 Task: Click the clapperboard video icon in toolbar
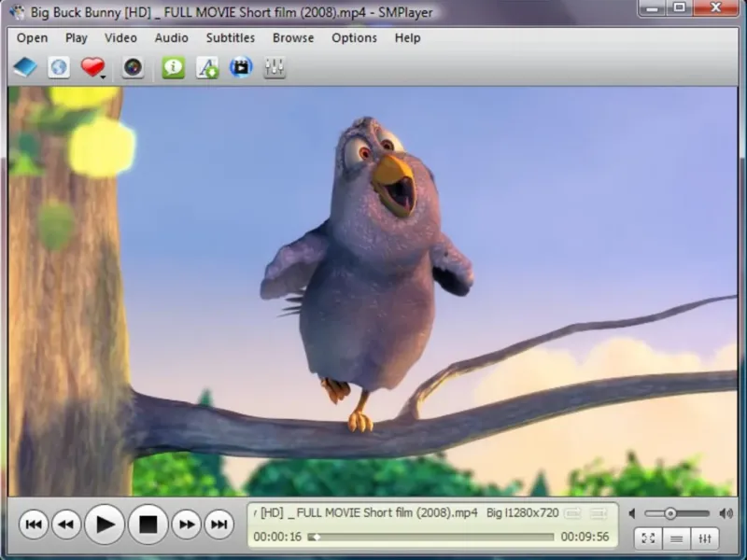click(241, 67)
